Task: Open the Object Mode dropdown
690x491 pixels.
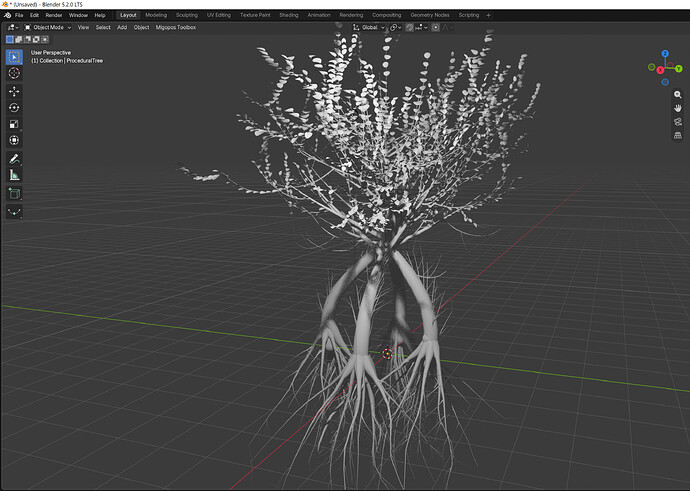Action: point(48,27)
